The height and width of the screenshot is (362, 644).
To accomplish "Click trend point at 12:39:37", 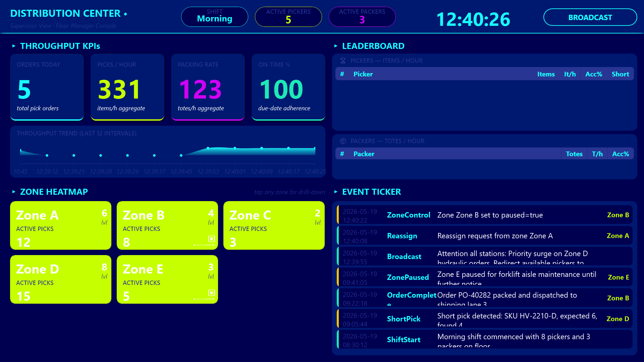I will [154, 156].
